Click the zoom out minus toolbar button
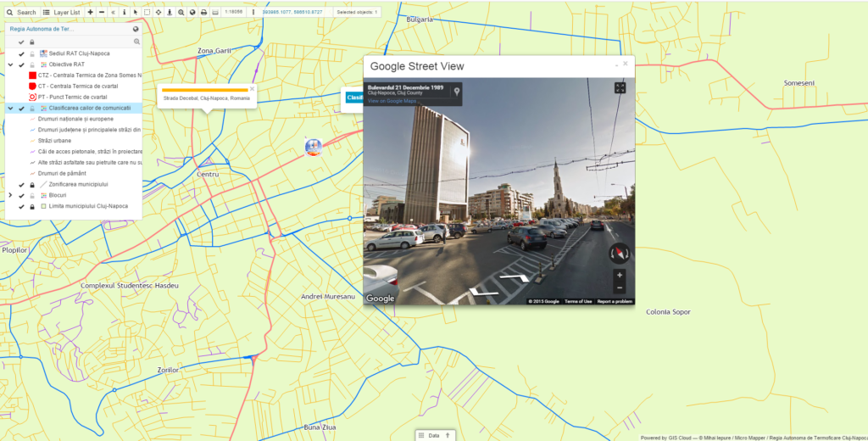This screenshot has width=868, height=441. [102, 12]
